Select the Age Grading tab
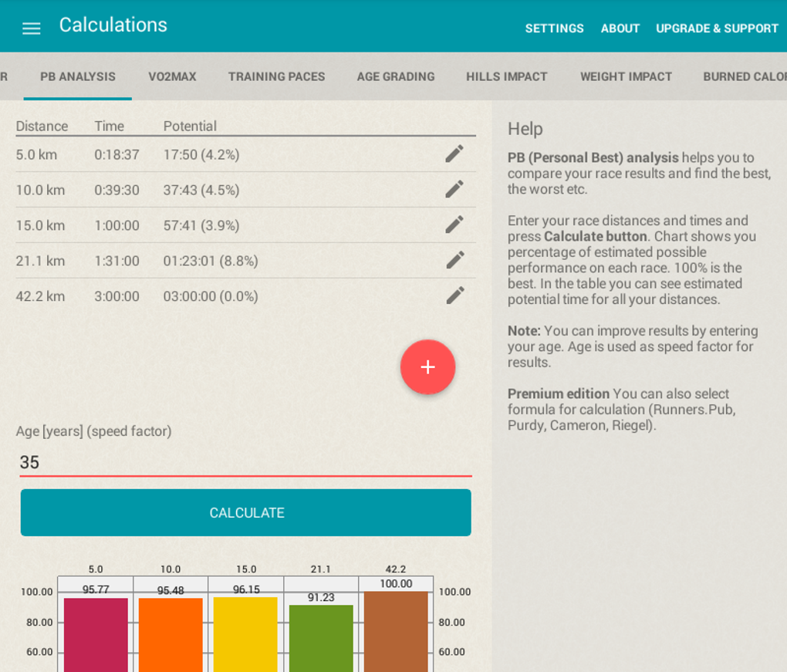Image resolution: width=787 pixels, height=672 pixels. pos(396,77)
